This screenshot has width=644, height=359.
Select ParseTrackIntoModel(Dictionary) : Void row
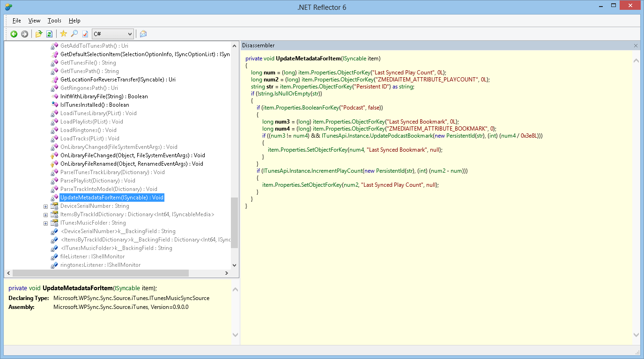[109, 189]
